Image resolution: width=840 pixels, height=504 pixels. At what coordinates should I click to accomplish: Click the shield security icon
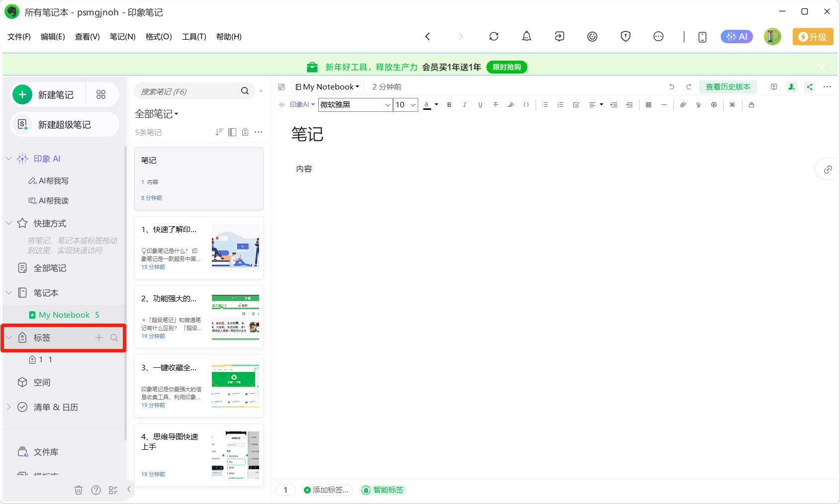(625, 36)
